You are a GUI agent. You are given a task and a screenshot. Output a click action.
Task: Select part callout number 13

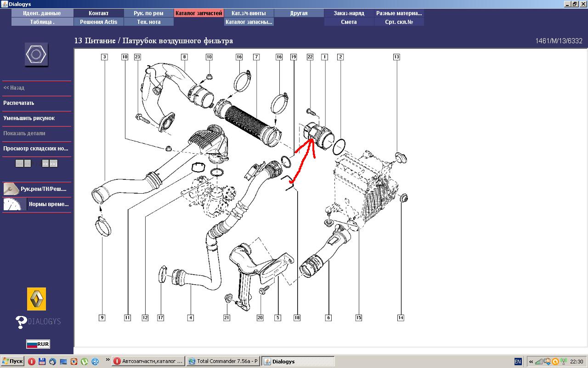pyautogui.click(x=396, y=57)
